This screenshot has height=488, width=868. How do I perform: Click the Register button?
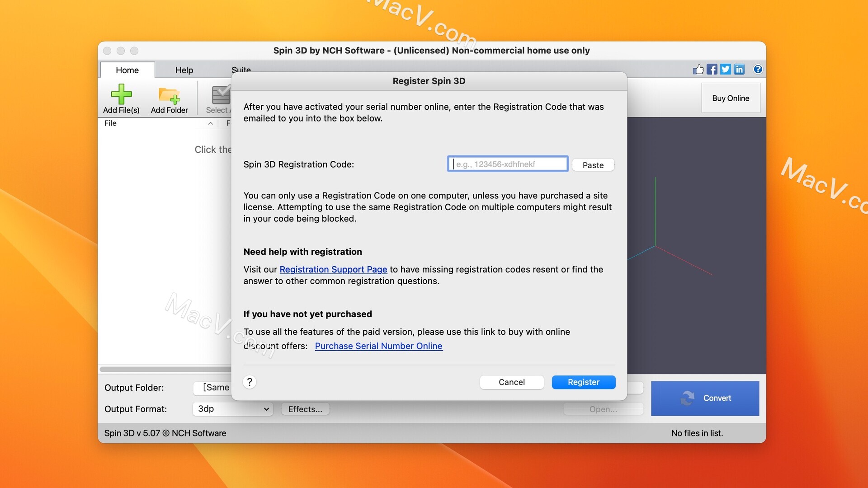[584, 381]
